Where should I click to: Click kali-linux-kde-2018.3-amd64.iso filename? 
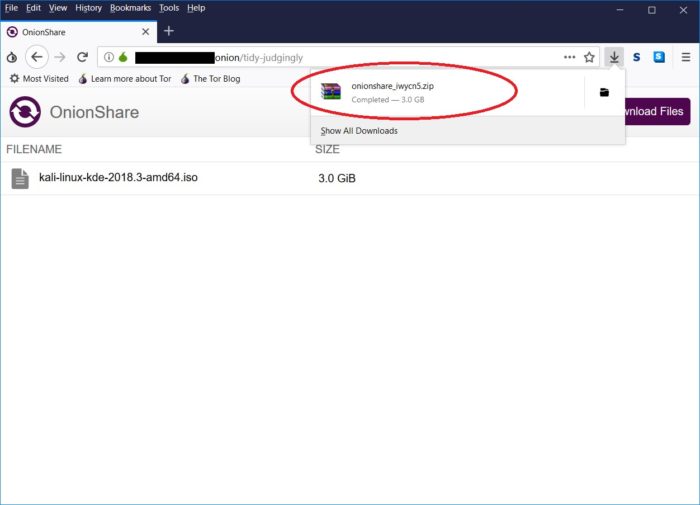tap(118, 177)
